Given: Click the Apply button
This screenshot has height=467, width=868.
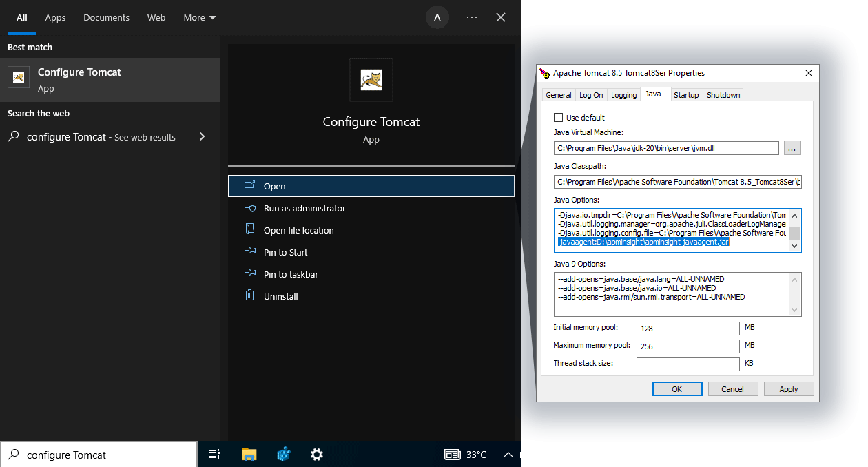Looking at the screenshot, I should tap(788, 389).
